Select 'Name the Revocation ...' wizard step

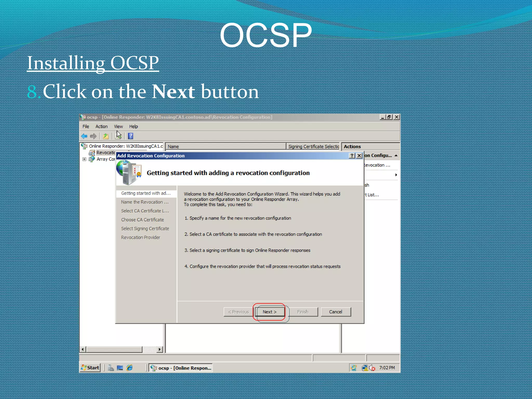[145, 202]
